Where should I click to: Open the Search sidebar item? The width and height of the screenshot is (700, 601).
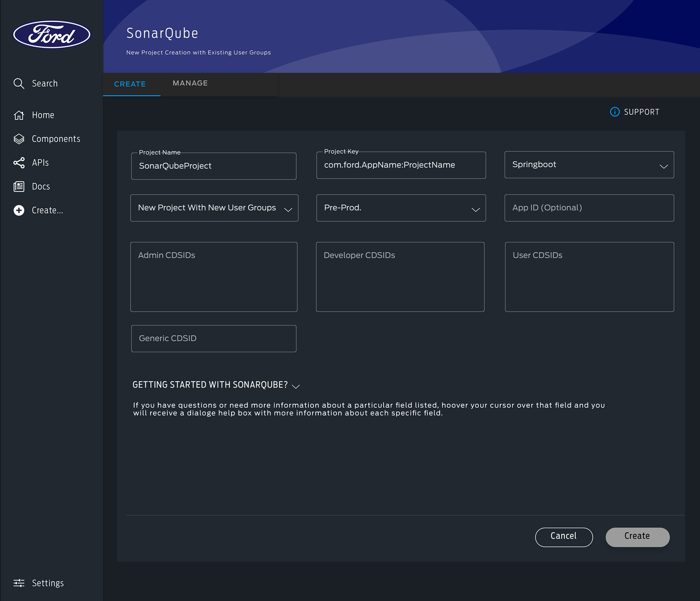click(36, 83)
